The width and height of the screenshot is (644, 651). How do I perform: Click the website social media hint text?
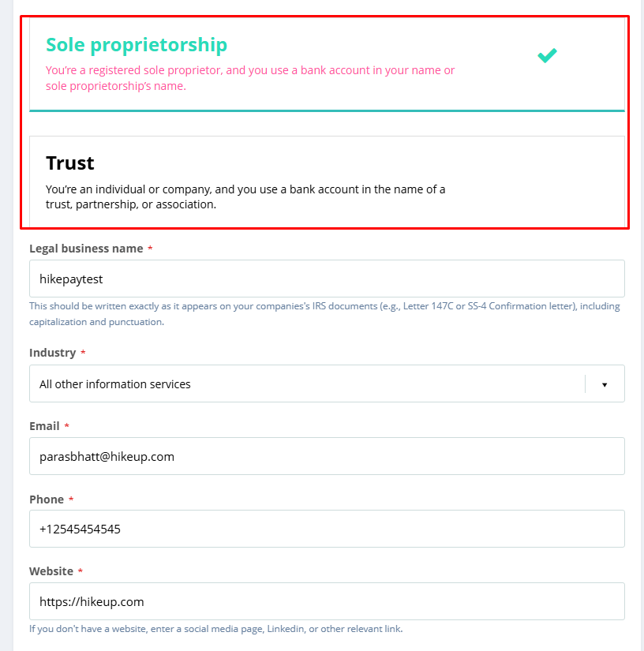215,629
